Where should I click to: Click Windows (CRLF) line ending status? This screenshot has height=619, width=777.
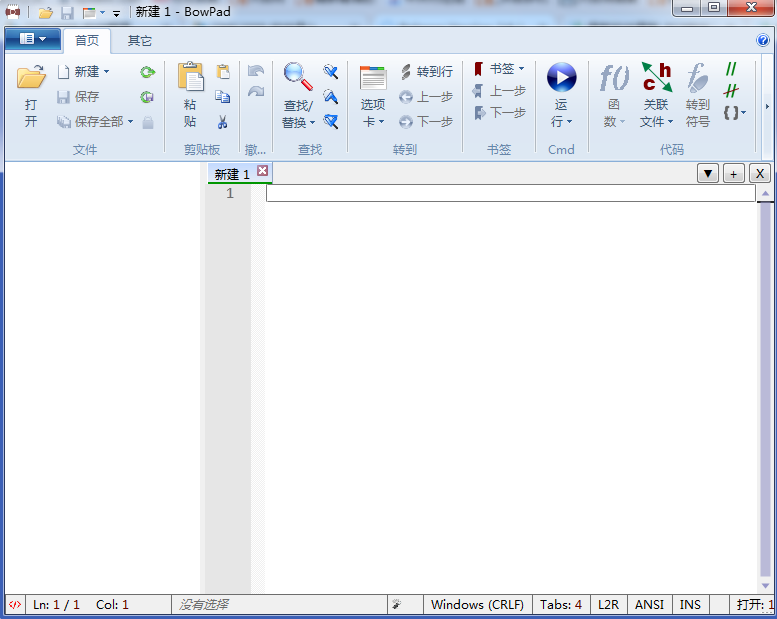tap(477, 605)
